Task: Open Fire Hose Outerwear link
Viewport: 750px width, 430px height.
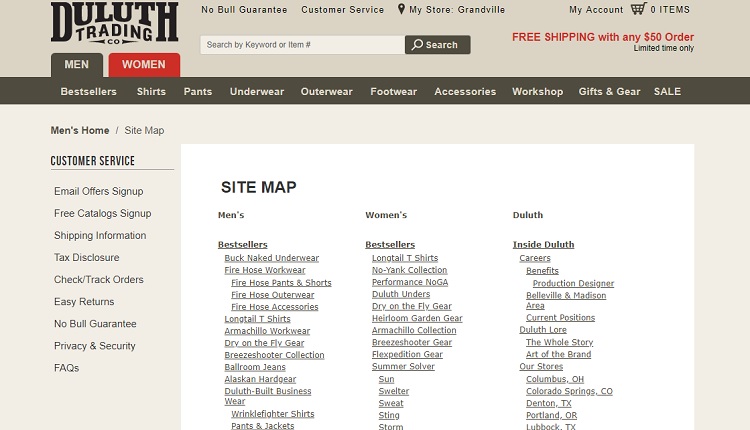Action: 273,295
